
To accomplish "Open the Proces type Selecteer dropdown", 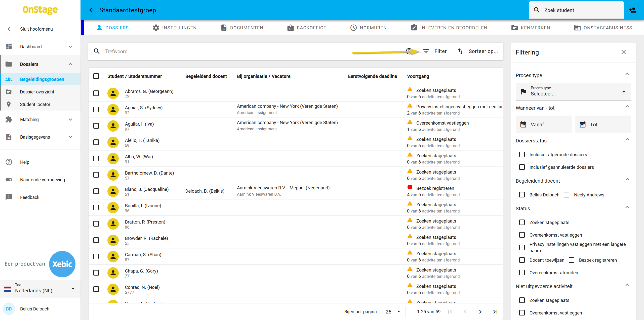I will (573, 91).
